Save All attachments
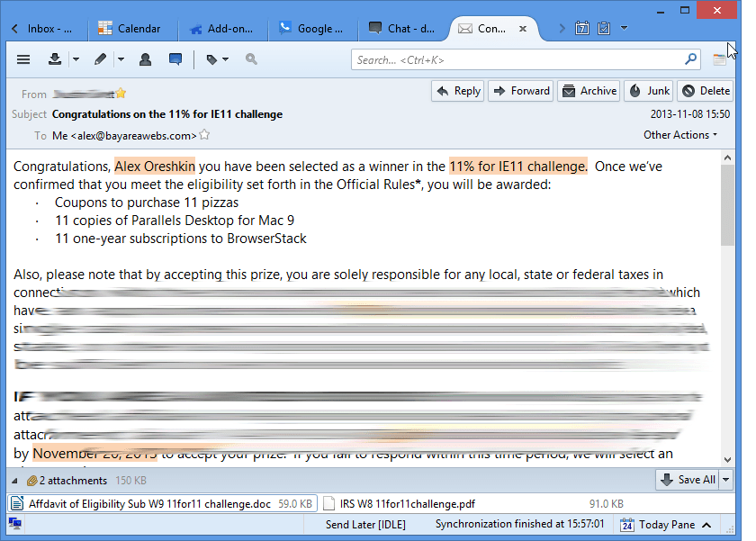The height and width of the screenshot is (541, 756). (688, 480)
